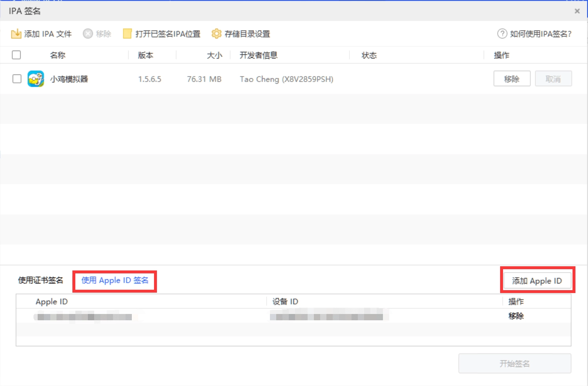This screenshot has height=386, width=588.
Task: Close the IPA 签名 window
Action: click(x=577, y=11)
